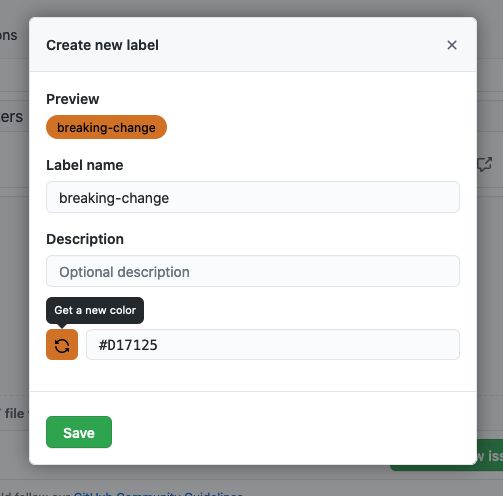Click the #D17125 hex color field

tap(273, 345)
